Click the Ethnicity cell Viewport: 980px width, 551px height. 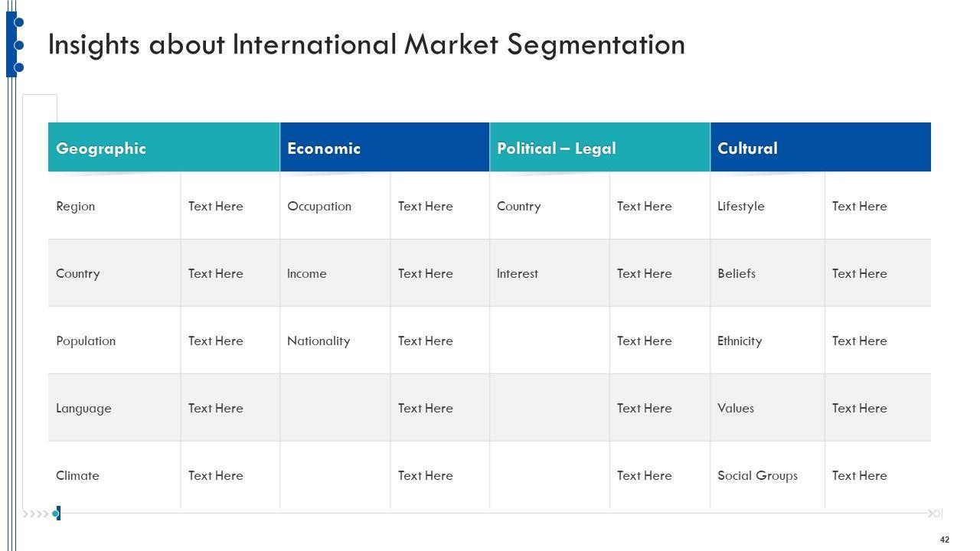[740, 341]
